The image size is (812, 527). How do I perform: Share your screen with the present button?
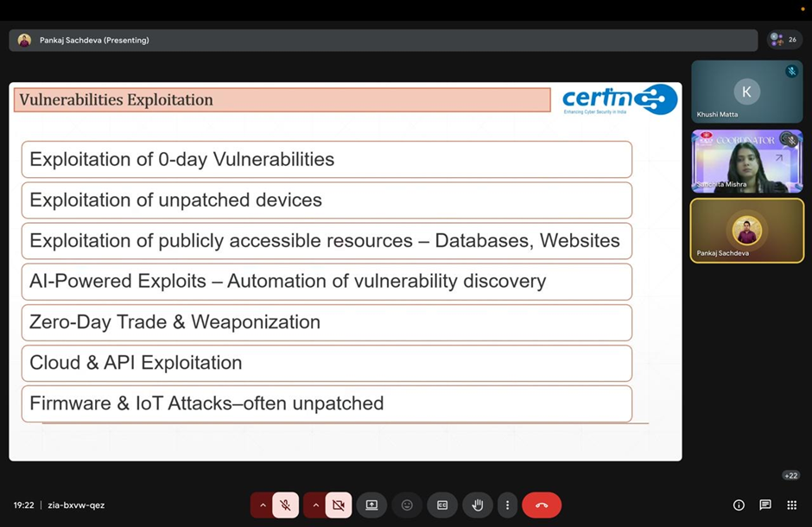coord(371,505)
